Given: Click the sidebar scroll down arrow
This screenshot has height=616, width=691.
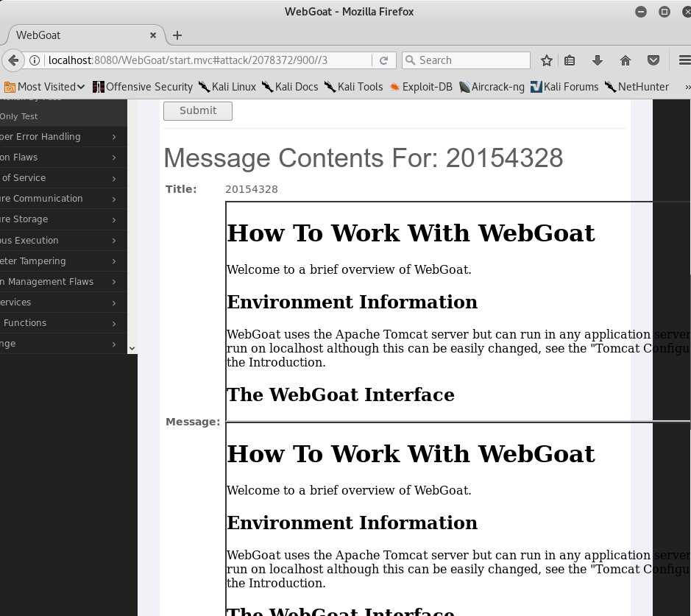Looking at the screenshot, I should coord(132,349).
